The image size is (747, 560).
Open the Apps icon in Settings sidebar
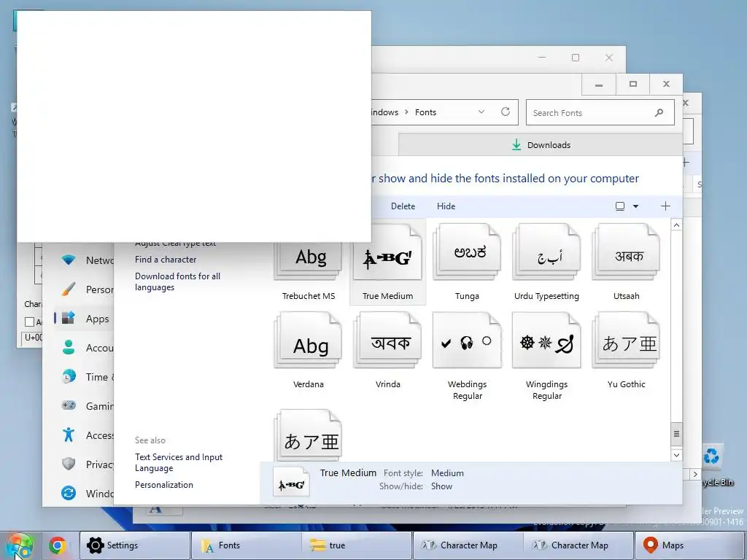pos(69,318)
